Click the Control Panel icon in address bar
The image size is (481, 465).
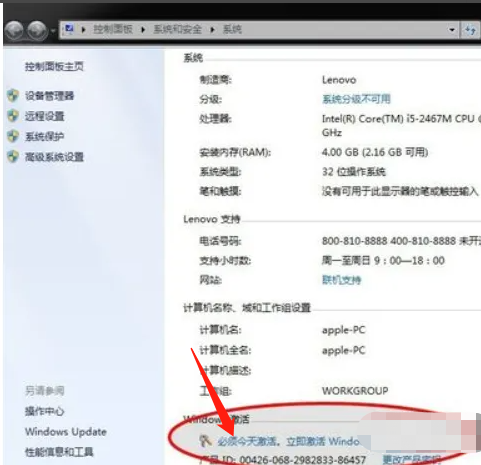[69, 29]
